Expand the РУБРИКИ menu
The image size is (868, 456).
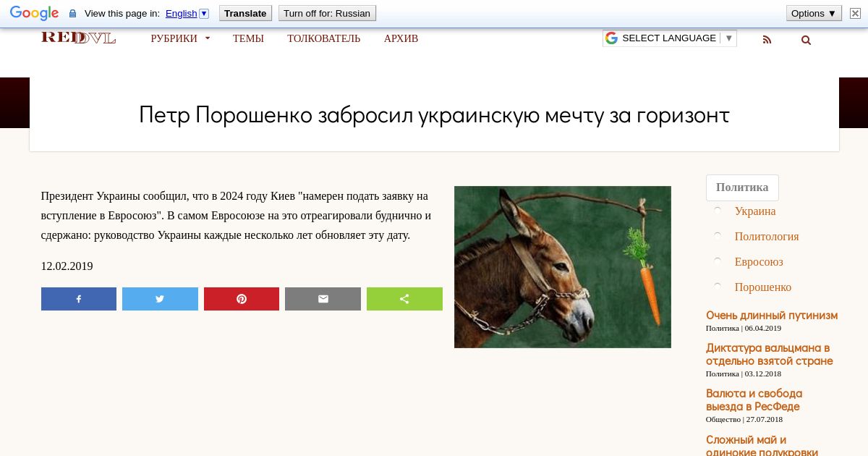(180, 38)
